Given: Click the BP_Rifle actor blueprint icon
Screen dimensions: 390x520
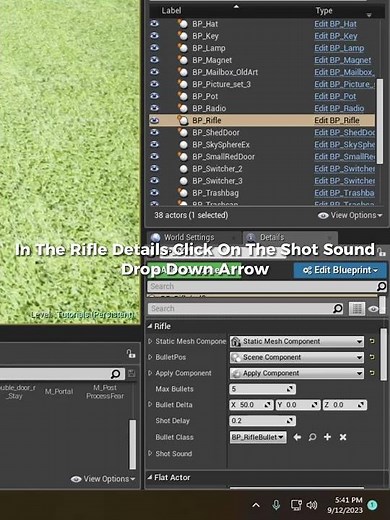Looking at the screenshot, I should point(183,120).
